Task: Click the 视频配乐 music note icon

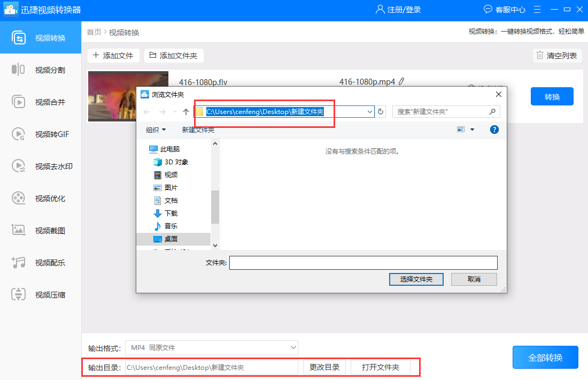Action: click(18, 262)
